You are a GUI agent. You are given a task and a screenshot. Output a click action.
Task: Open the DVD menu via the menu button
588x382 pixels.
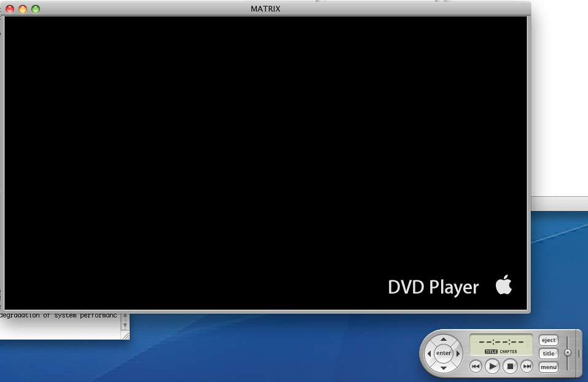point(548,367)
